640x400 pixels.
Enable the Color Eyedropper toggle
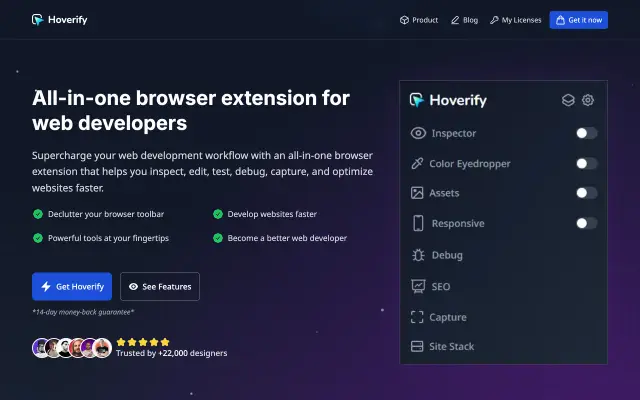click(587, 164)
